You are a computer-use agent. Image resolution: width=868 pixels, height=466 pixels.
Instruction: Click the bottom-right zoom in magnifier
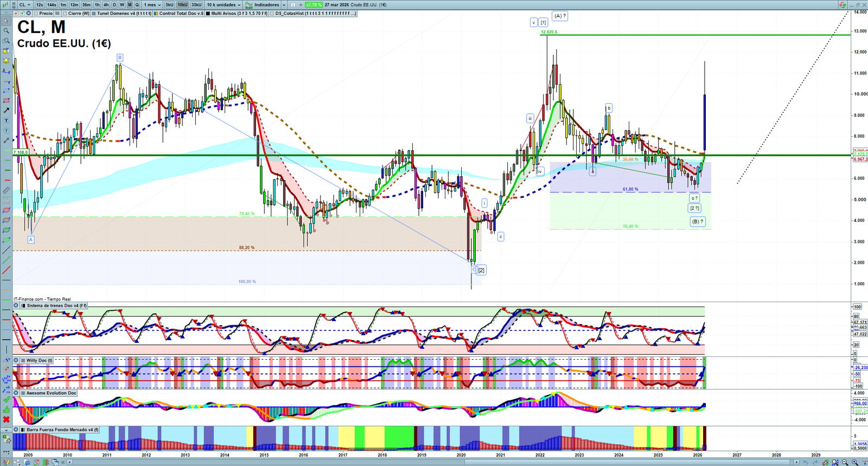coord(855,462)
